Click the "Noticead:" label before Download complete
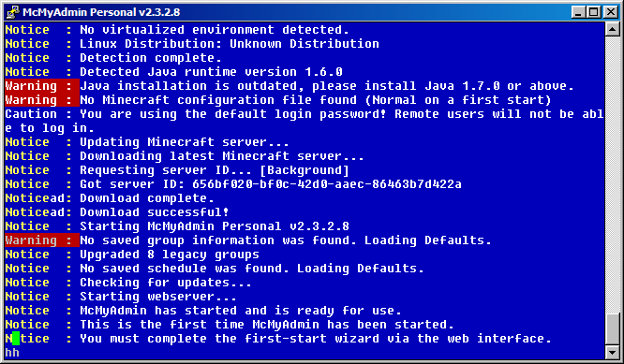 click(38, 198)
